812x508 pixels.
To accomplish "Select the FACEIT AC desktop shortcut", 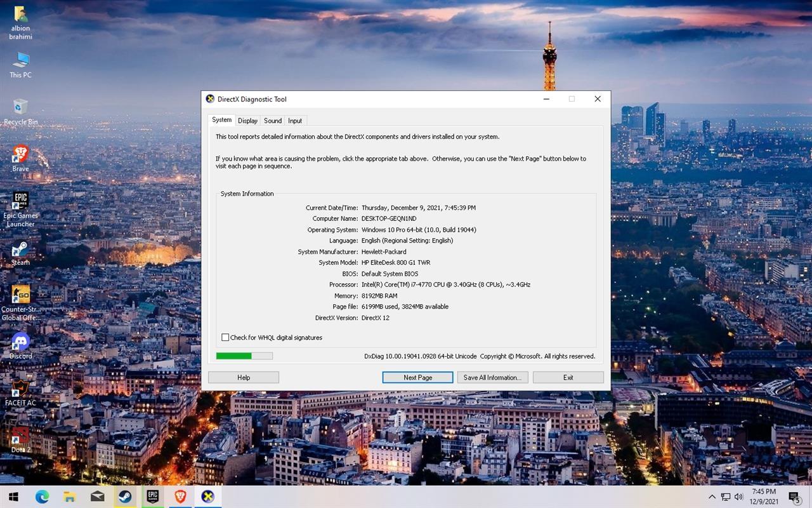I will click(20, 393).
